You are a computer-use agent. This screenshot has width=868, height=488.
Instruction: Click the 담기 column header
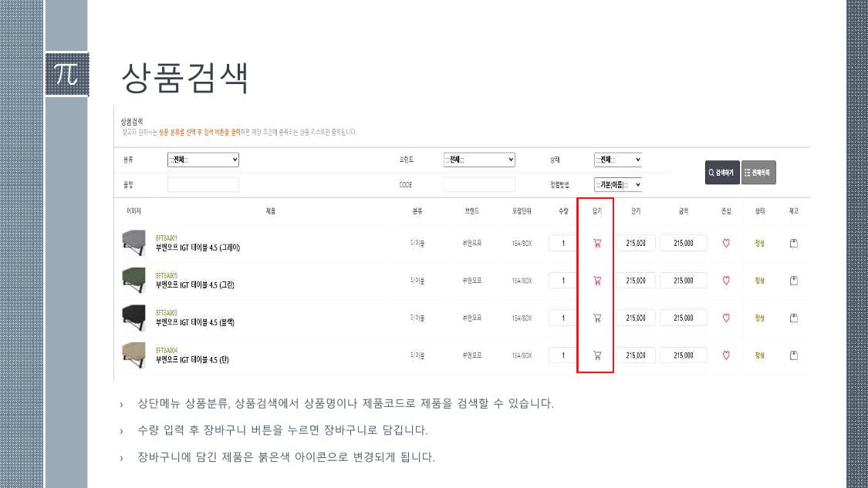coord(596,210)
